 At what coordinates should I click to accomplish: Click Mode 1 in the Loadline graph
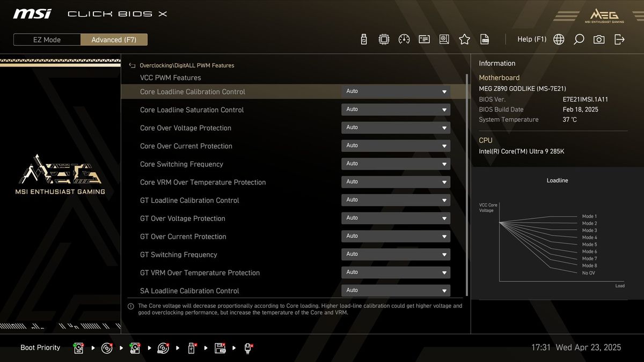click(589, 217)
